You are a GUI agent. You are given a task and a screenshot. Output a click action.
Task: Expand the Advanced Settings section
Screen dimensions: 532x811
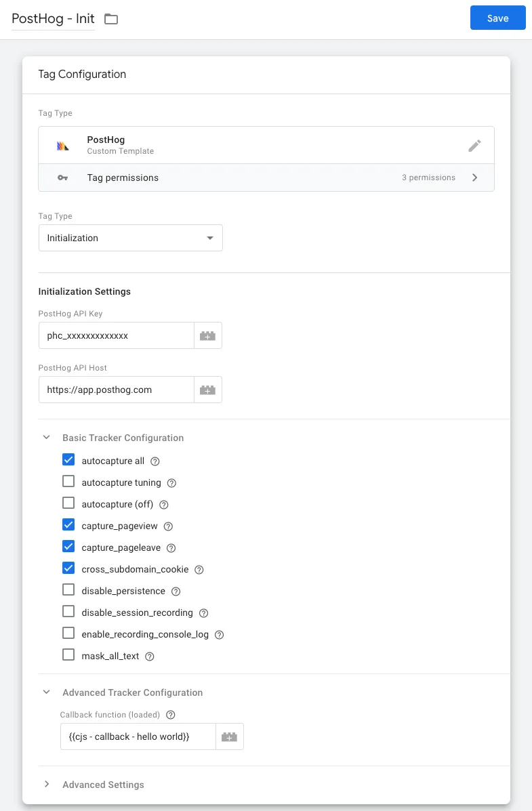47,785
